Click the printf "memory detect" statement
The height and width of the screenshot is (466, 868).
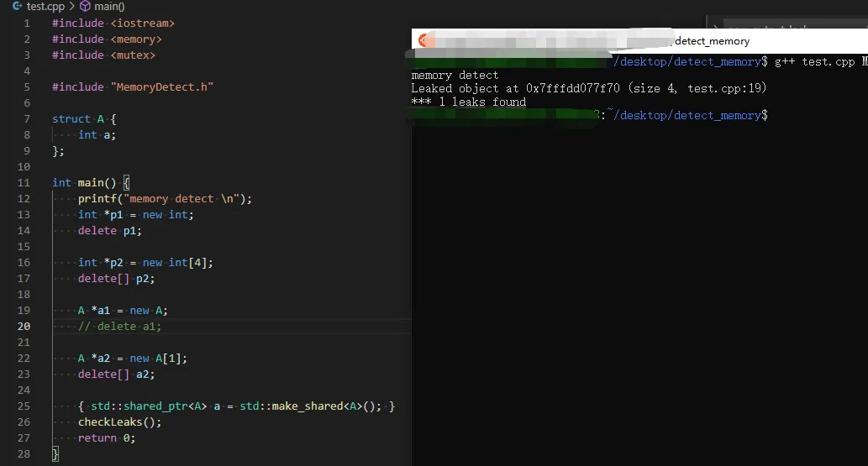coord(165,198)
